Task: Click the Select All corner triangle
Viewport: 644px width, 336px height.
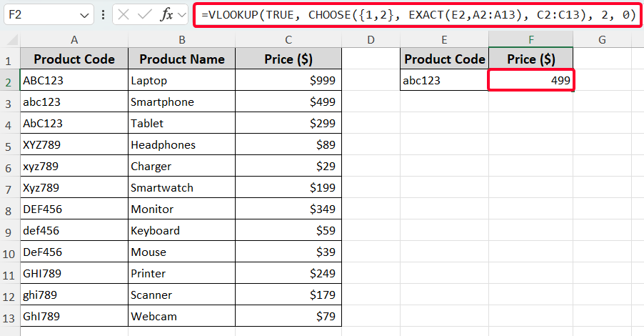Action: (x=10, y=40)
